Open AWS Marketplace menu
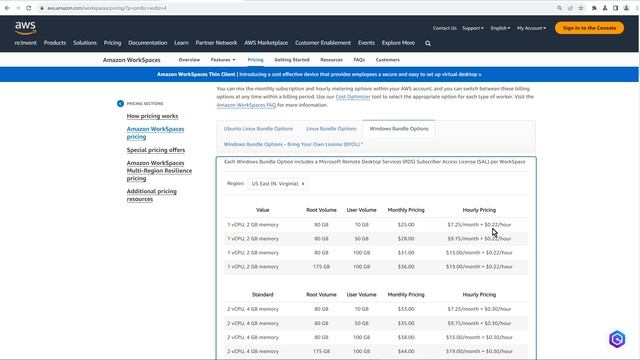640x360 pixels. point(266,43)
